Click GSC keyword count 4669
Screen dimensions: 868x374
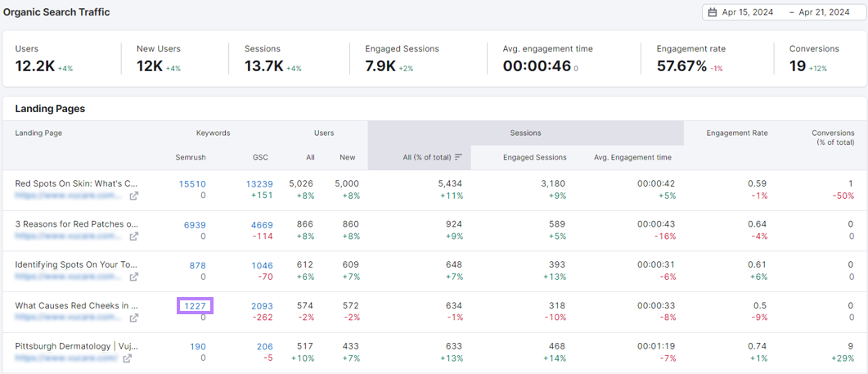[x=262, y=225]
